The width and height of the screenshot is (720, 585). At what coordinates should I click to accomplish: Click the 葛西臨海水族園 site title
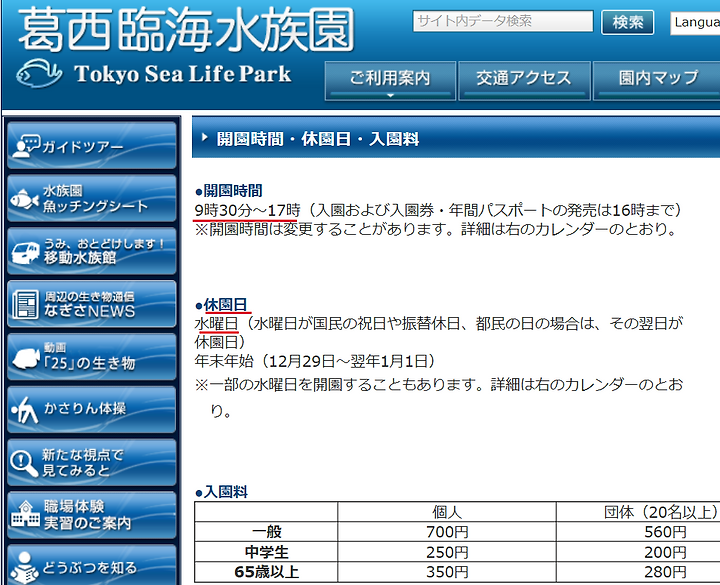(x=186, y=30)
